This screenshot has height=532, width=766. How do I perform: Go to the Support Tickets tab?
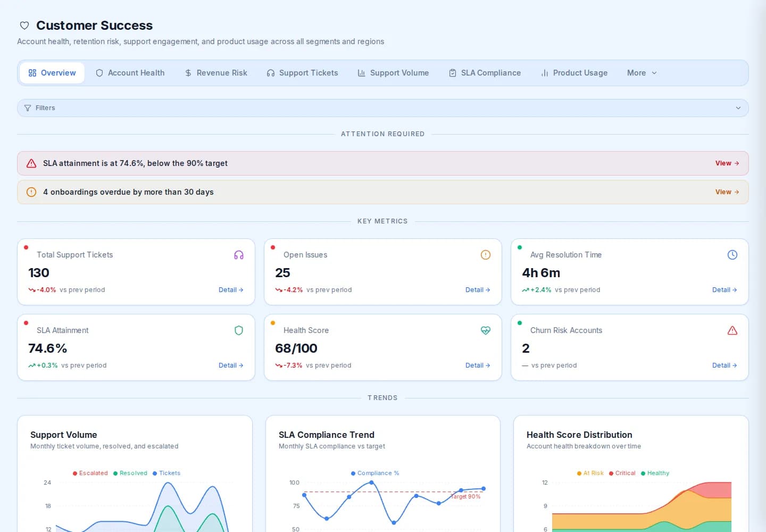(303, 73)
